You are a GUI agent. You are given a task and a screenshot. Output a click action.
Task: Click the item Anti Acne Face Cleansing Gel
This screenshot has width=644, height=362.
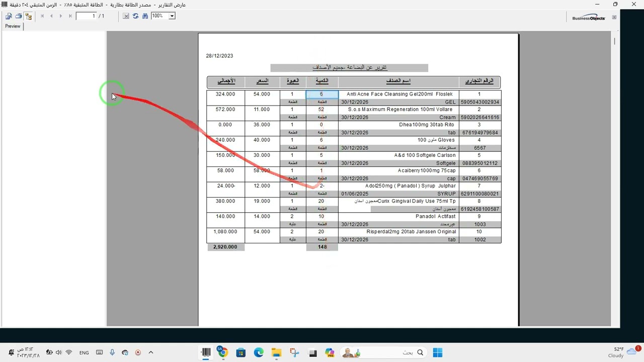pos(399,94)
